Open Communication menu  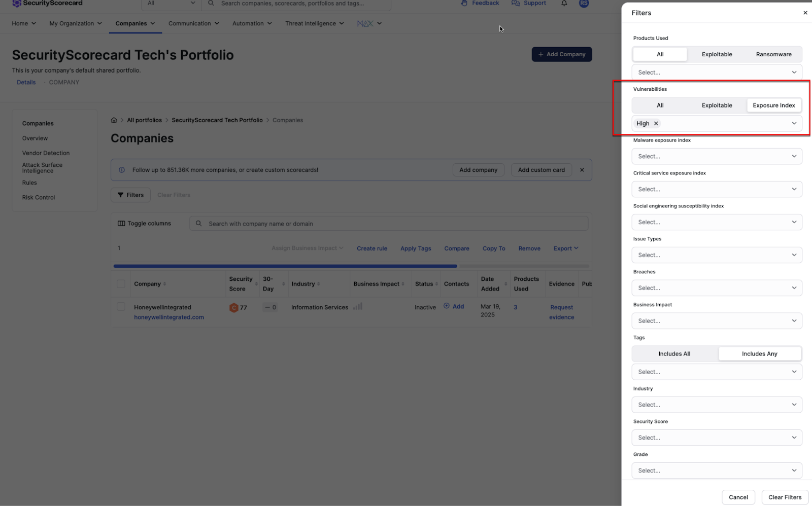pyautogui.click(x=194, y=23)
